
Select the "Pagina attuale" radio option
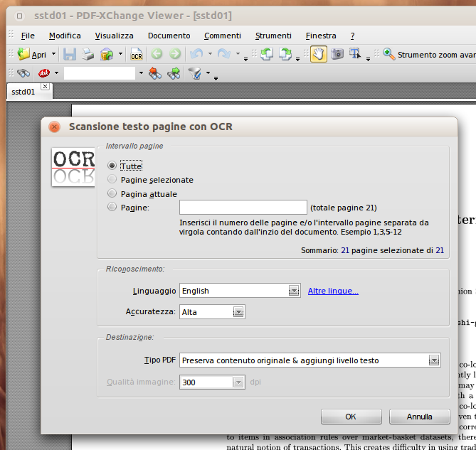112,193
